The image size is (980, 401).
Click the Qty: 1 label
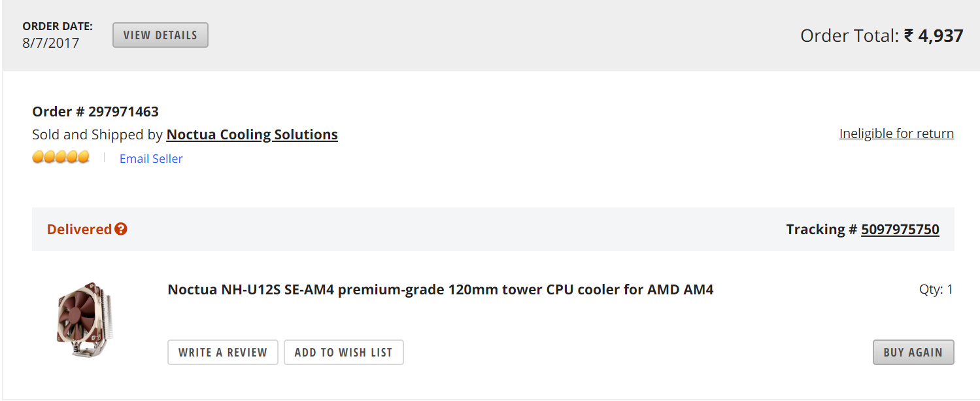(936, 289)
